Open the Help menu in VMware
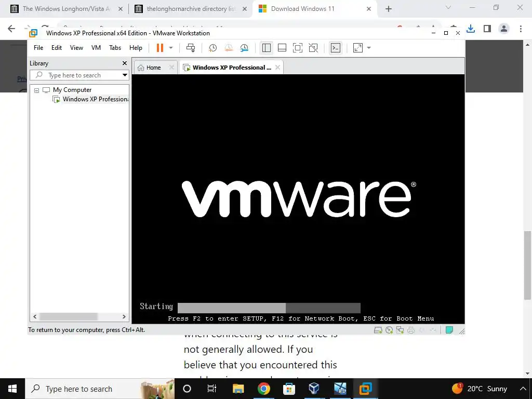Screen dimensions: 532x399 tap(136, 48)
